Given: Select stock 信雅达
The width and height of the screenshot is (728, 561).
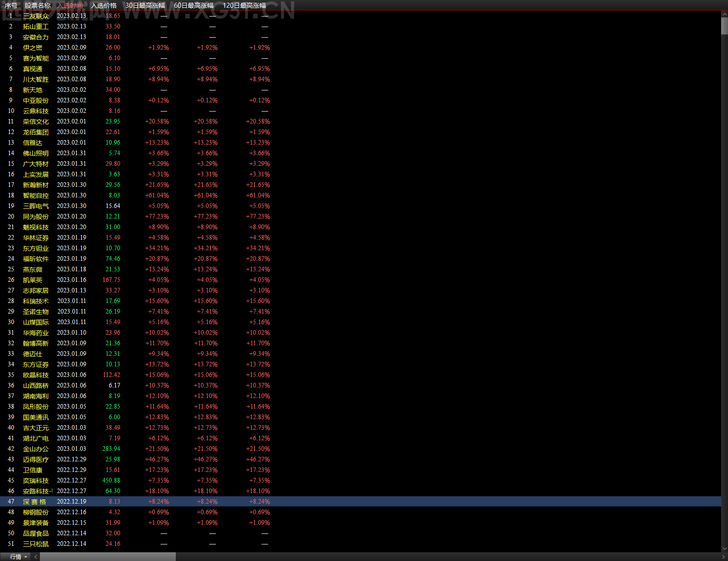Looking at the screenshot, I should coord(33,143).
